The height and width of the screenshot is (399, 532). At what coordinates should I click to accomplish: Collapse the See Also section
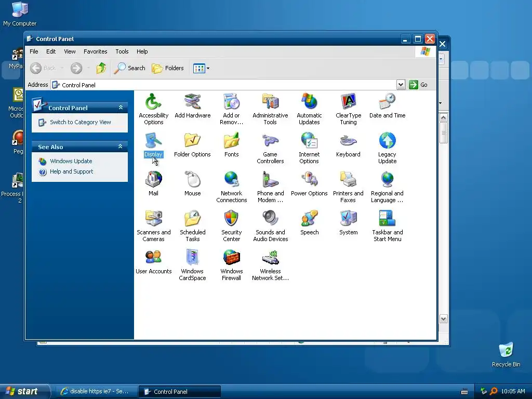120,147
